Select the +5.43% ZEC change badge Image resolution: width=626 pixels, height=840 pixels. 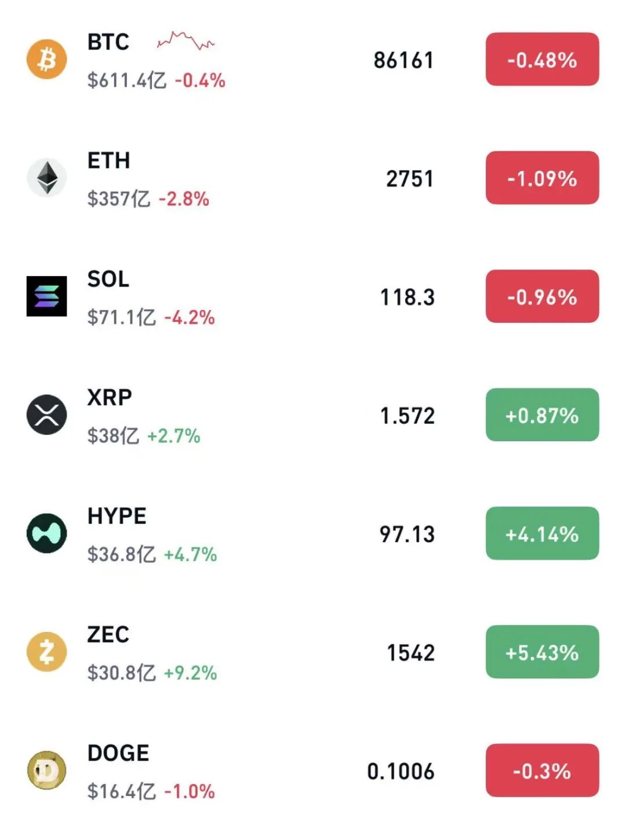[542, 652]
